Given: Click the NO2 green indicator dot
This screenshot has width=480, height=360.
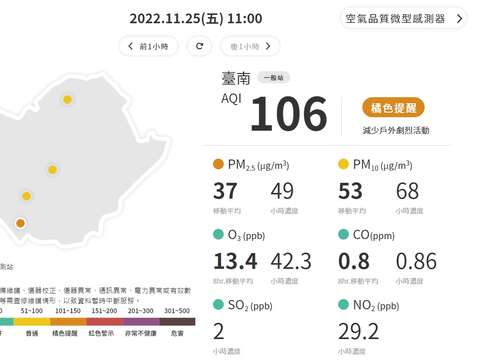Looking at the screenshot, I should (x=343, y=304).
